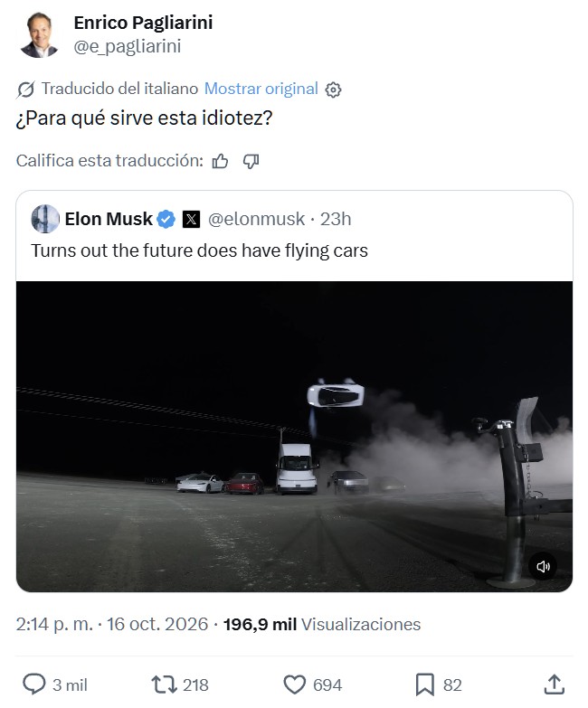Rate translation with thumbs down

pos(251,161)
